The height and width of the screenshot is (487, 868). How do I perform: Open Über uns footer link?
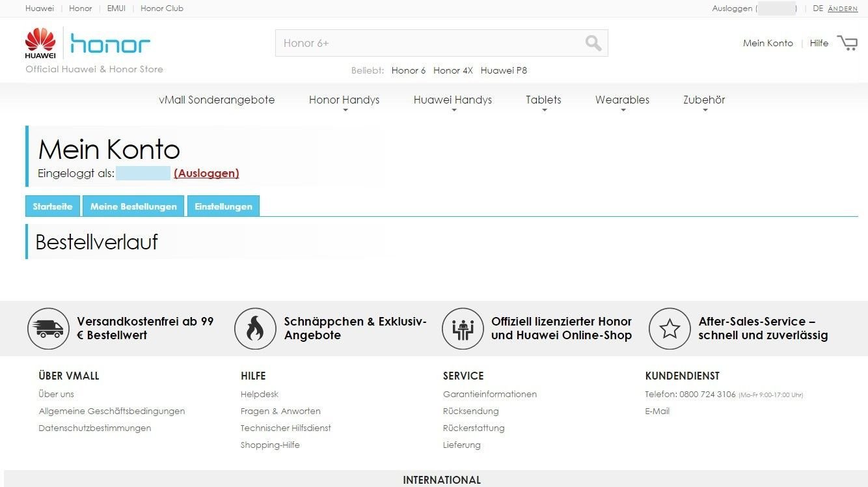click(57, 394)
